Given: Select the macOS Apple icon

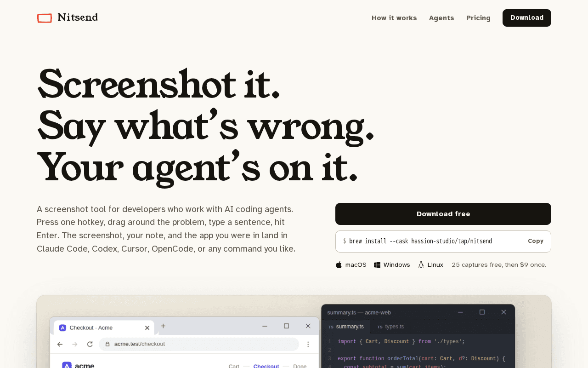Looking at the screenshot, I should pos(339,265).
